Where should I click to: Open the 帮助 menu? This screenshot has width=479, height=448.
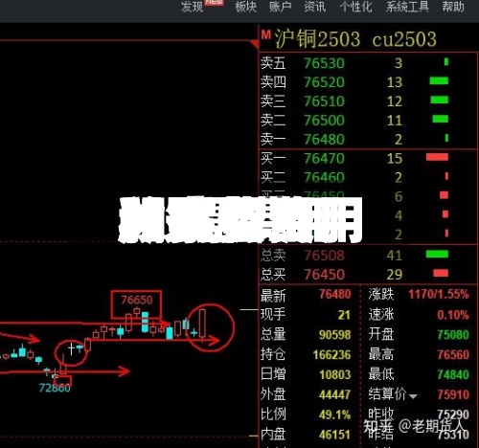[x=453, y=7]
